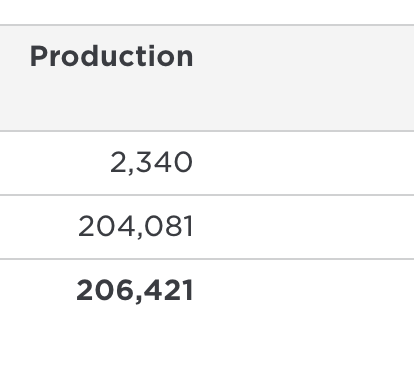The height and width of the screenshot is (370, 414).
Task: Click the Production column header text
Action: [x=111, y=56]
